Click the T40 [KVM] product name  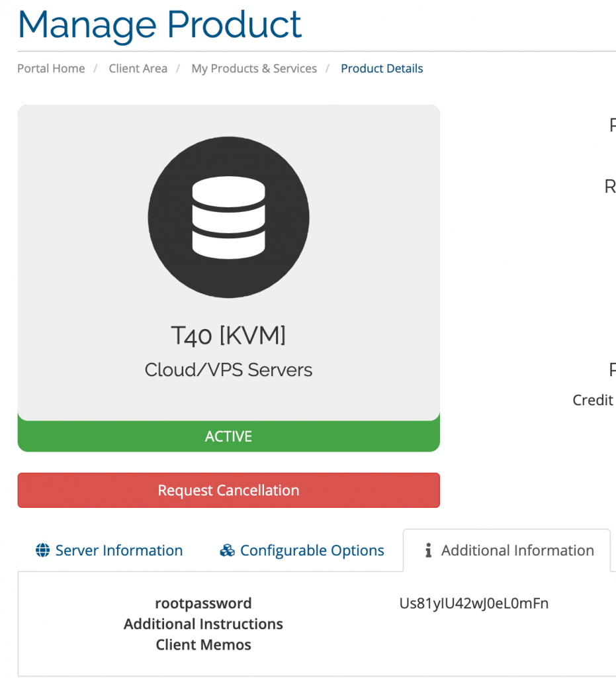coord(228,336)
